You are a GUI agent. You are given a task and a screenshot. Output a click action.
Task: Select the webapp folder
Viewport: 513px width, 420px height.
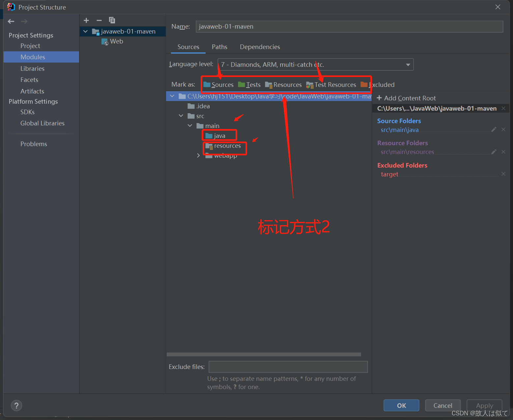click(x=221, y=156)
